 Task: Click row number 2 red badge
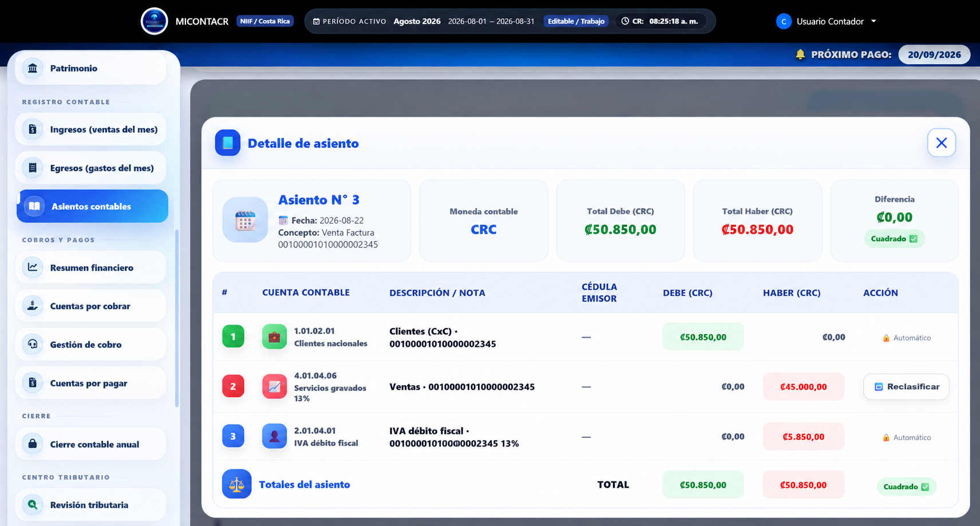click(233, 386)
